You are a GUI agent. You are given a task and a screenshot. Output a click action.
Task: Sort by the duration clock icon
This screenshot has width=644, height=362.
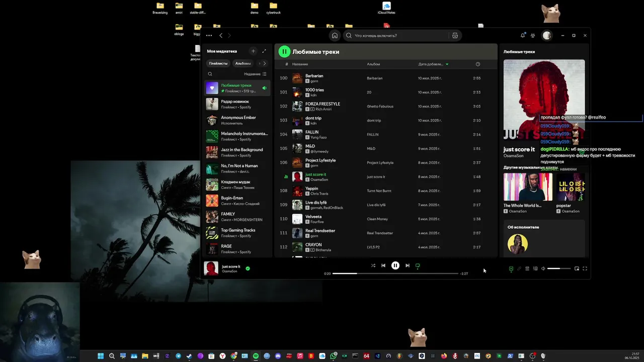(478, 64)
